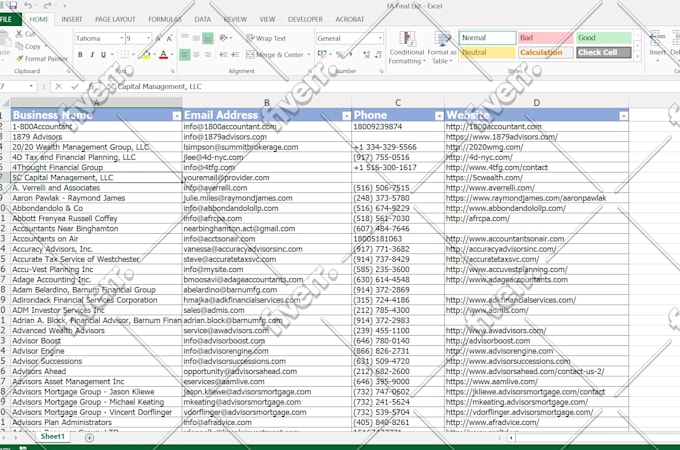This screenshot has height=450, width=680.
Task: Click the formula bar text field
Action: point(390,87)
